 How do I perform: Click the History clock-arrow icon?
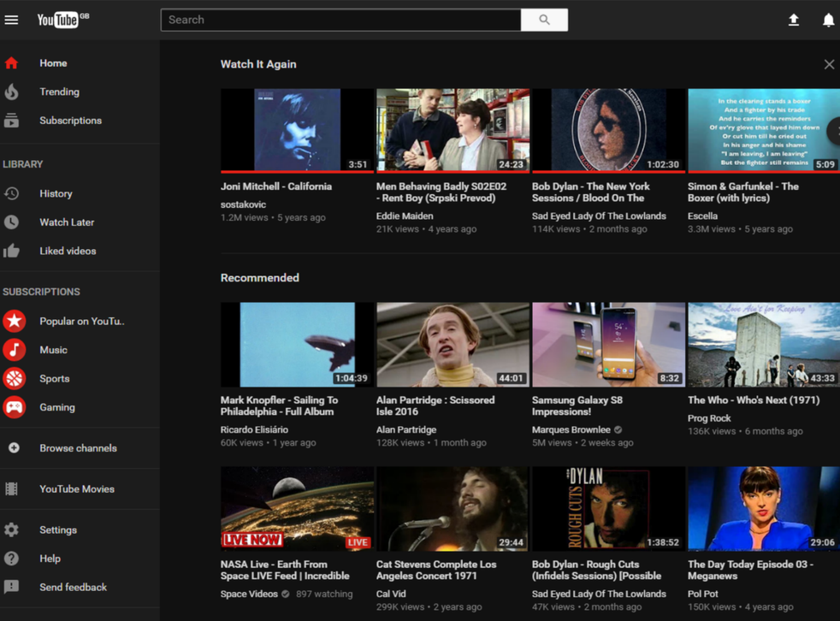coord(11,193)
